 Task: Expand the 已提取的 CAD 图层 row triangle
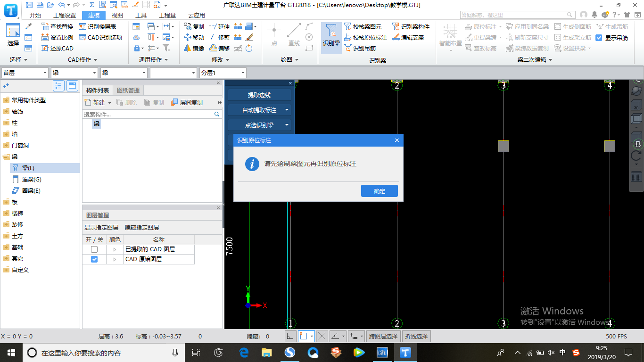click(x=115, y=249)
